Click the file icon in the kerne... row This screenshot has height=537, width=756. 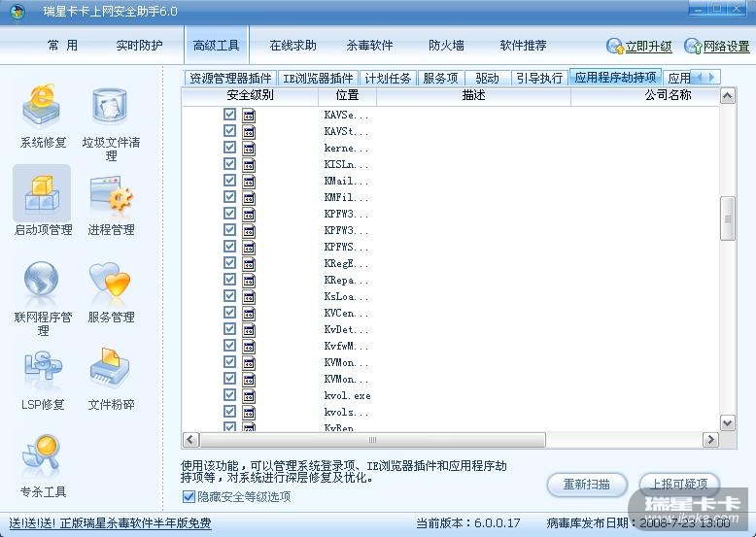pos(249,149)
